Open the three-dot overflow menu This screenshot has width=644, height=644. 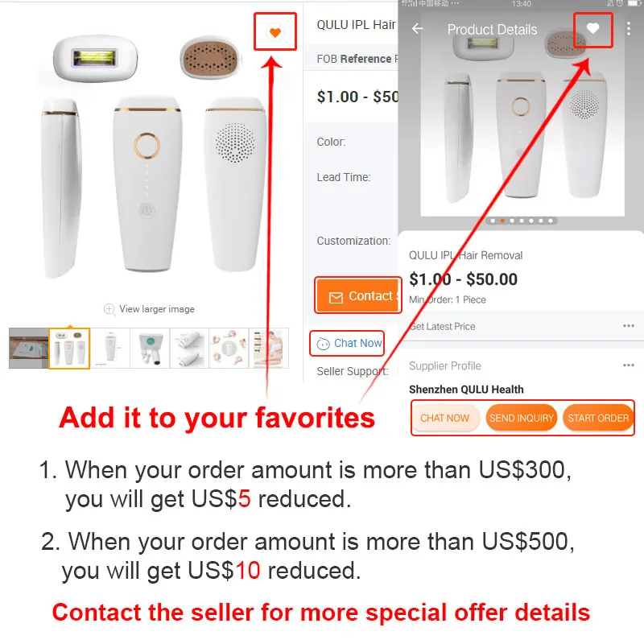point(629,29)
